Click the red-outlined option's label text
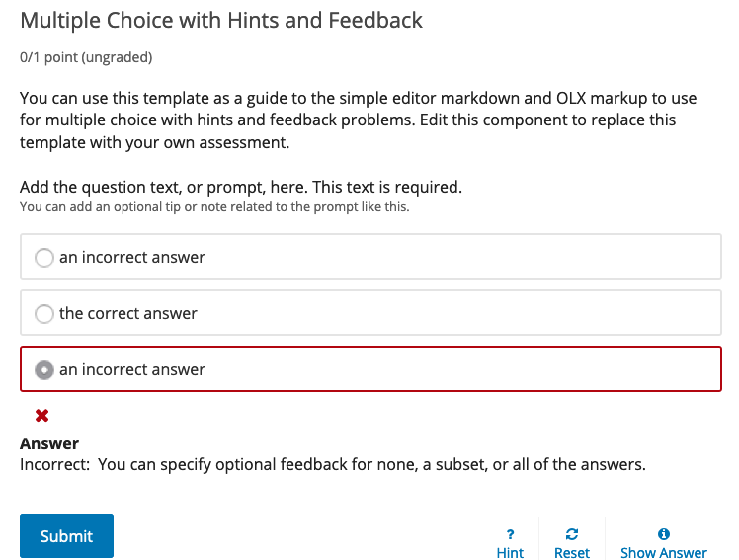The image size is (739, 560). click(132, 370)
